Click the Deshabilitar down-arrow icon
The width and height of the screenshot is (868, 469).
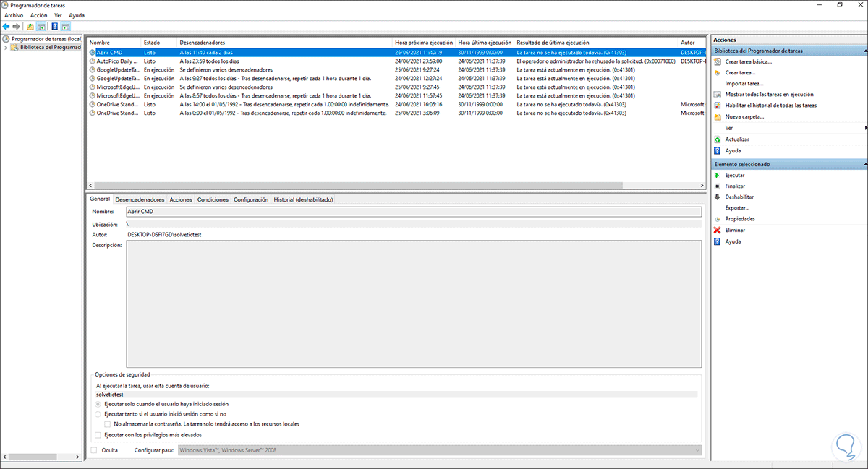pos(718,197)
